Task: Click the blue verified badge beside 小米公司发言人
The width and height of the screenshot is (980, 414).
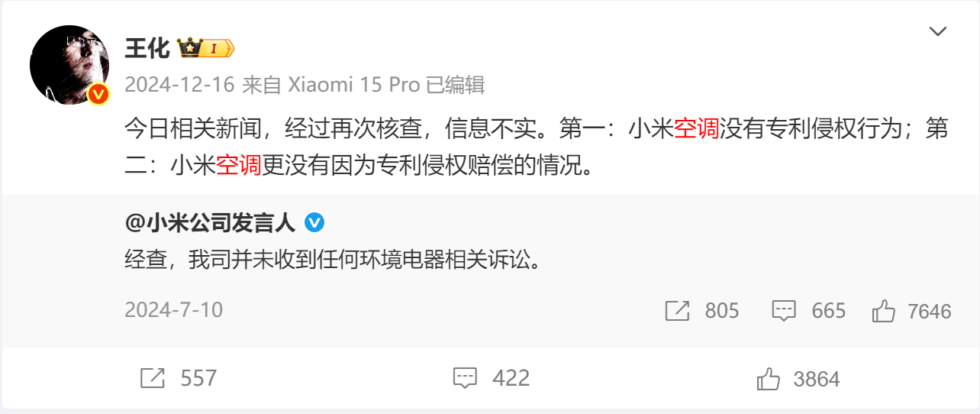Action: tap(314, 222)
